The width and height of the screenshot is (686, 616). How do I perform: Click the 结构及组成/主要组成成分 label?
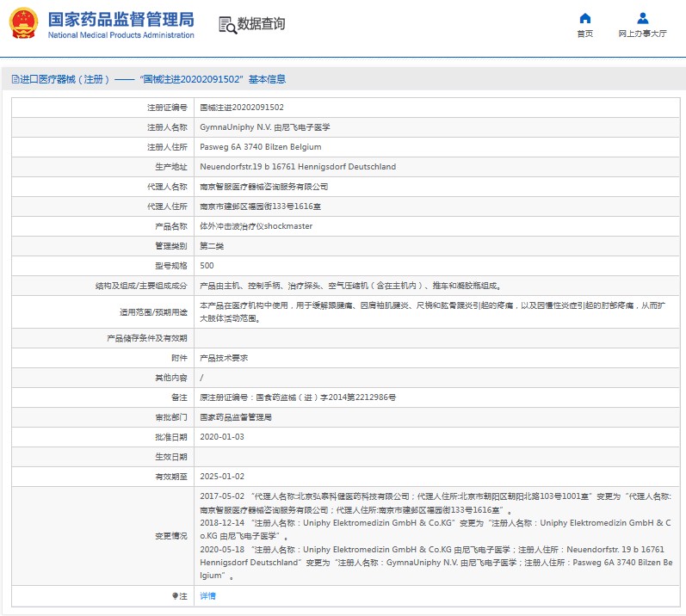click(141, 286)
